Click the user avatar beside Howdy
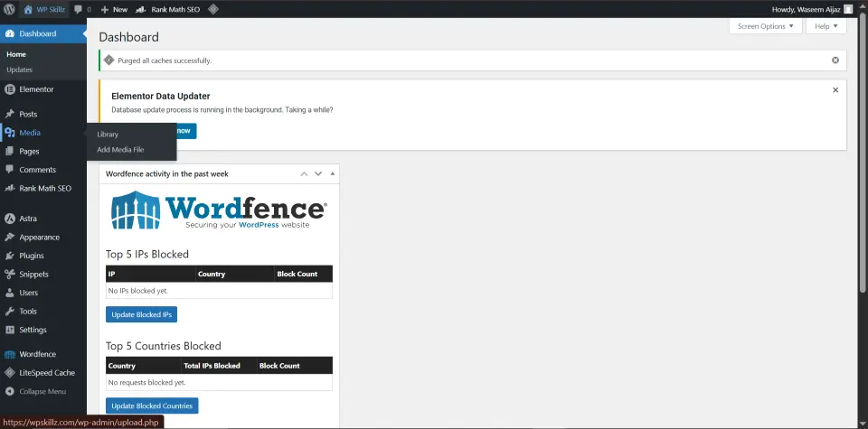The width and height of the screenshot is (868, 429). pos(848,9)
